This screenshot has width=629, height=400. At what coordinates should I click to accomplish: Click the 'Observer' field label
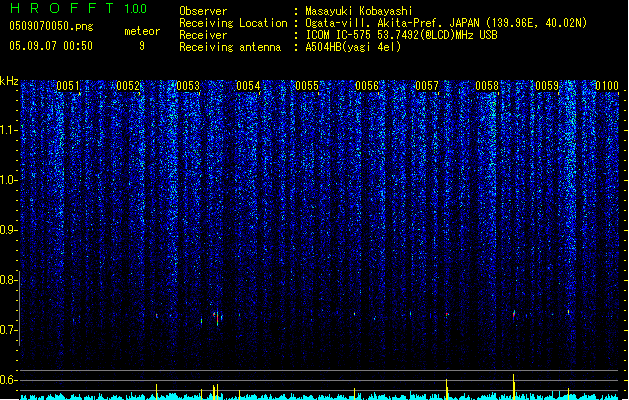(x=203, y=11)
